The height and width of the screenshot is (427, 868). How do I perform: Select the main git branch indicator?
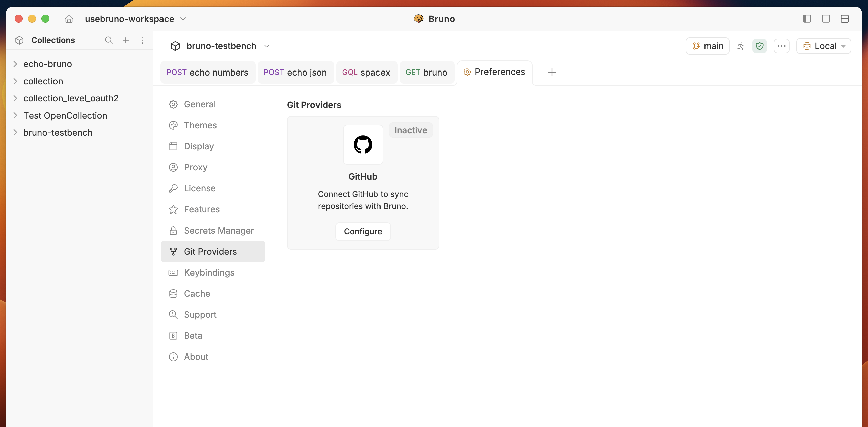coord(708,46)
